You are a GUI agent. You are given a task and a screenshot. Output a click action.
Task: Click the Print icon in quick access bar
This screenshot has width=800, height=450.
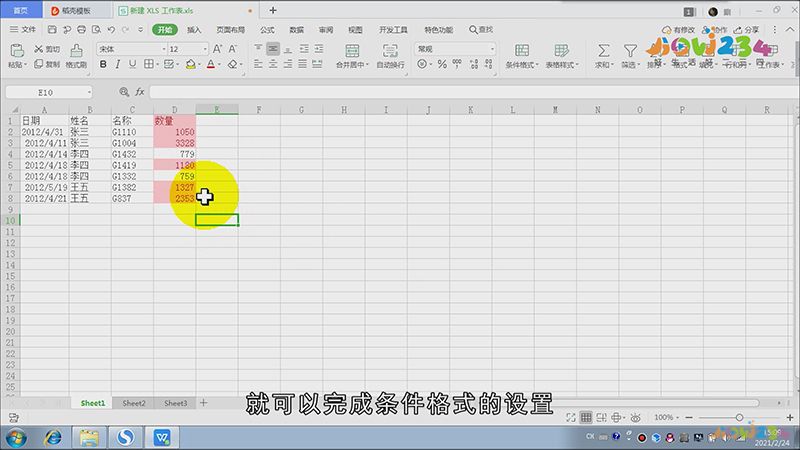[x=82, y=30]
